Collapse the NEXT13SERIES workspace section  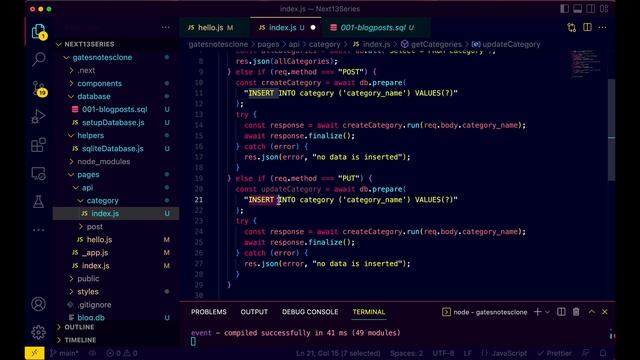[x=116, y=44]
